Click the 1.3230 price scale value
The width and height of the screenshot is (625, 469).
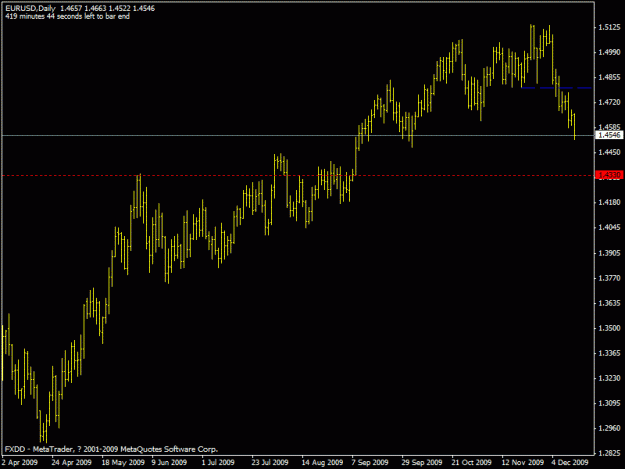click(610, 378)
